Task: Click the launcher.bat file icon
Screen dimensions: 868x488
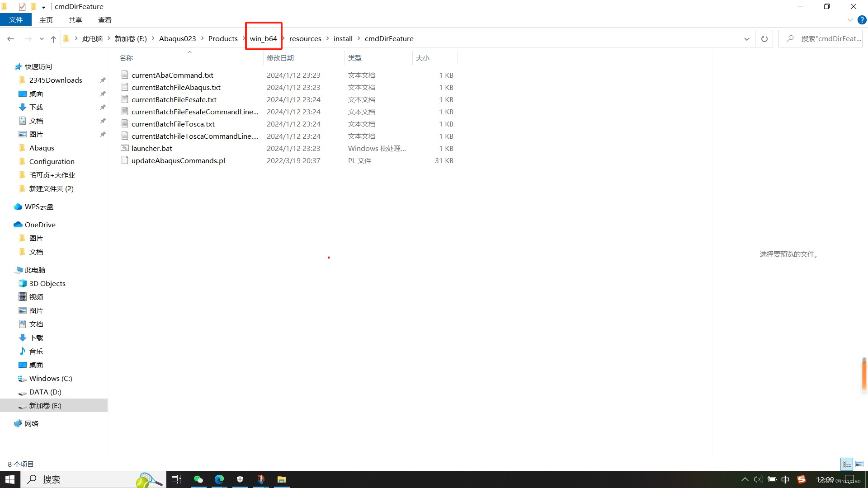Action: coord(125,148)
